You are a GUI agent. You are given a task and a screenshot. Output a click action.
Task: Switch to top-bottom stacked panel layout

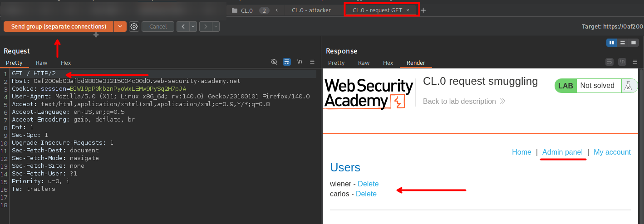coord(623,43)
